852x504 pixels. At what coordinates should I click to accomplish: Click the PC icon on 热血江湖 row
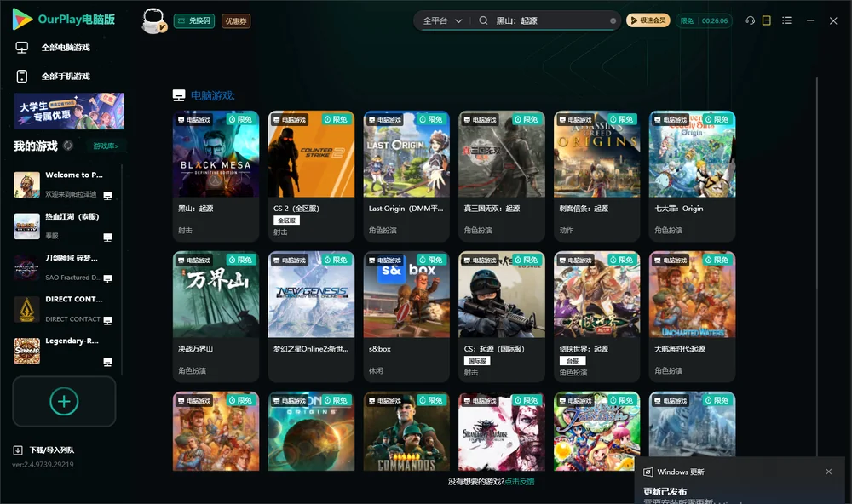107,238
